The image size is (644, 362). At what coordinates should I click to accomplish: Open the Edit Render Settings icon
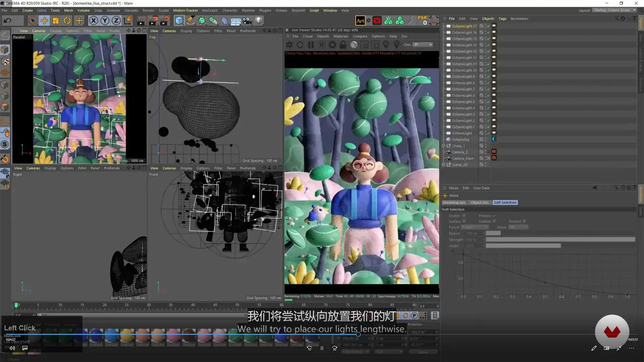click(x=165, y=20)
